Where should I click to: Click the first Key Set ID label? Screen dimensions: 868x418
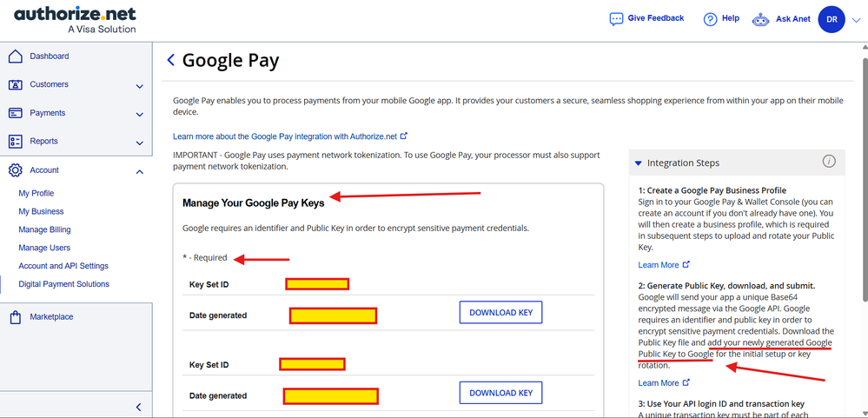coord(209,284)
